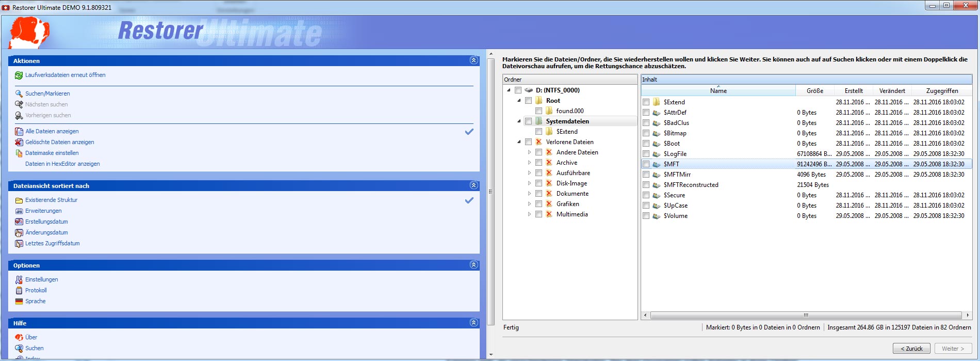
Task: Click the Erstellungsdatum calendar icon
Action: coord(19,222)
